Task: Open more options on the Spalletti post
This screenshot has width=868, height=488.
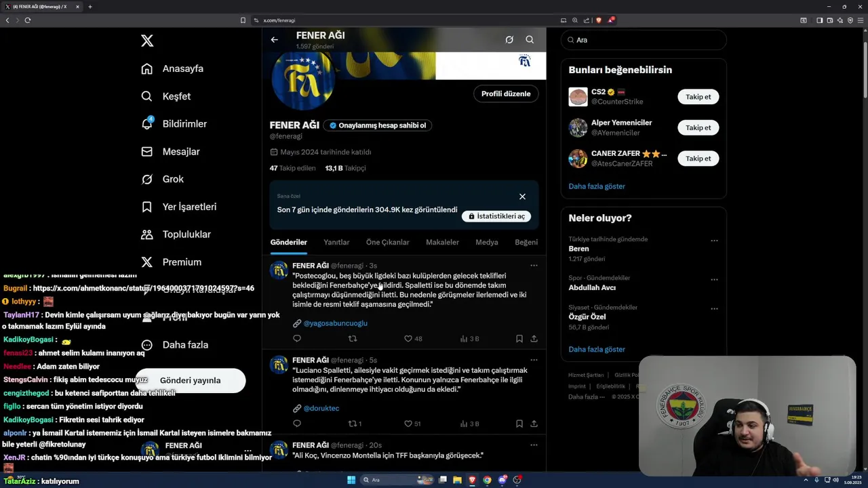Action: (534, 360)
